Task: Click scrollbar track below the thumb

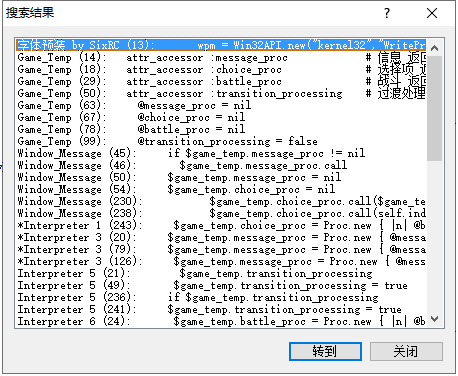Action: click(434, 236)
